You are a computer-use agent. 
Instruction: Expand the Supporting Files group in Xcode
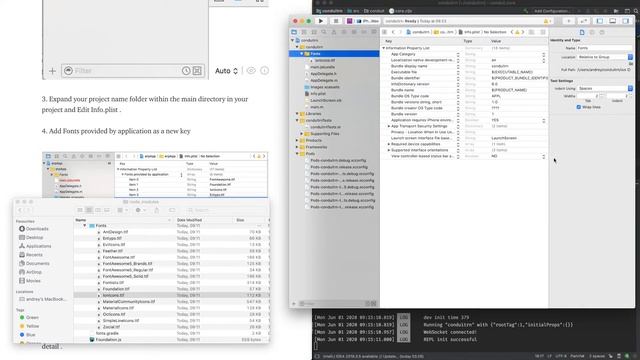click(302, 133)
